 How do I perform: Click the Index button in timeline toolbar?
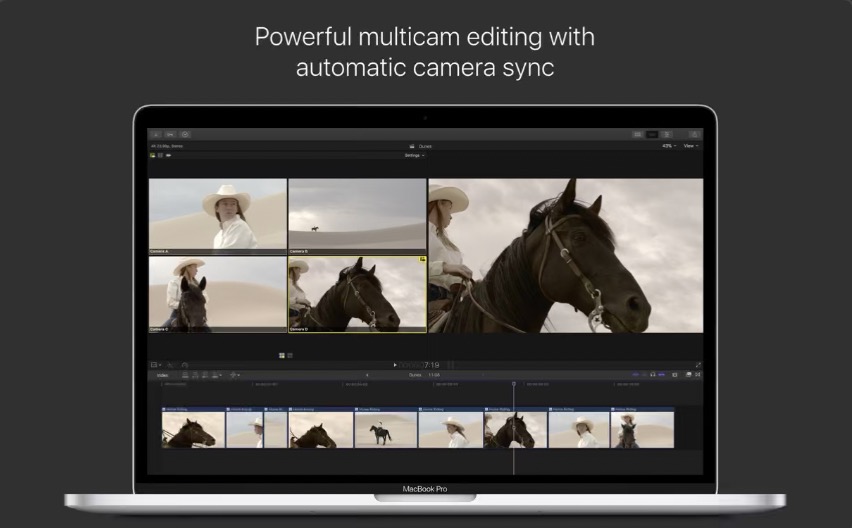(x=162, y=375)
